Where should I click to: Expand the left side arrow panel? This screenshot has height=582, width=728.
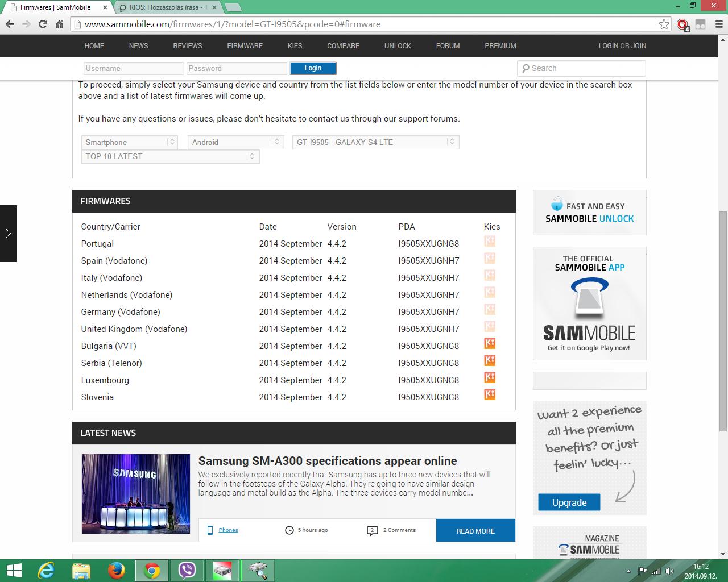point(8,234)
